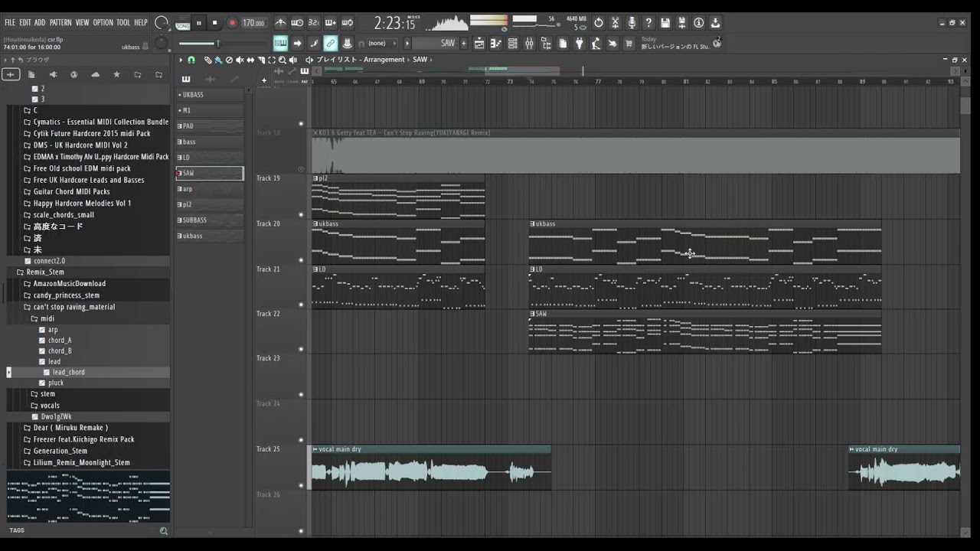
Task: Open the project info icon
Action: tap(698, 23)
